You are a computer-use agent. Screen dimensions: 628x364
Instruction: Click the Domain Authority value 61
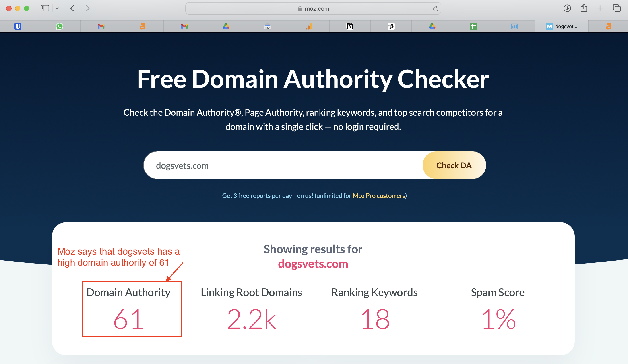[129, 319]
